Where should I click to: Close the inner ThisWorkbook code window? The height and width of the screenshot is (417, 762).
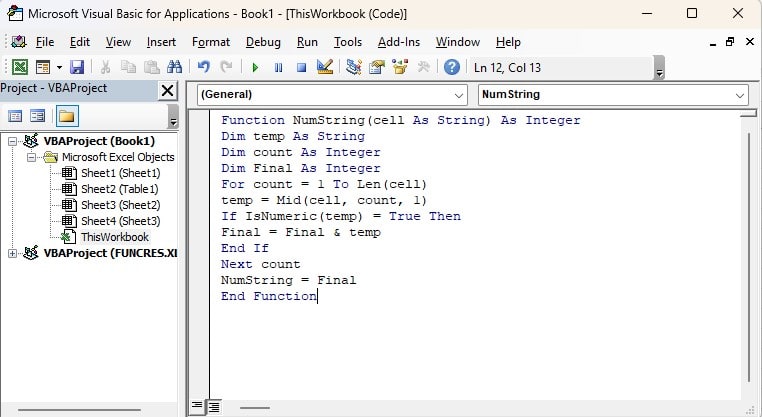(x=750, y=42)
